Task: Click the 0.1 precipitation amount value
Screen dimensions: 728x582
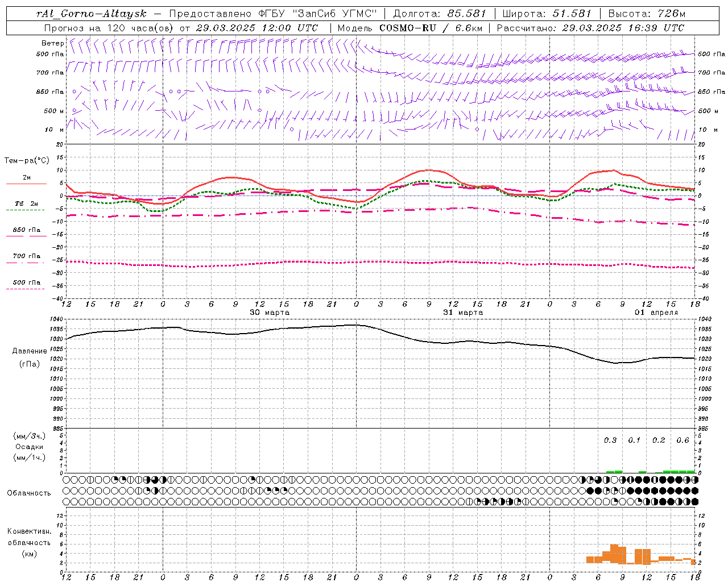Action: (x=634, y=440)
